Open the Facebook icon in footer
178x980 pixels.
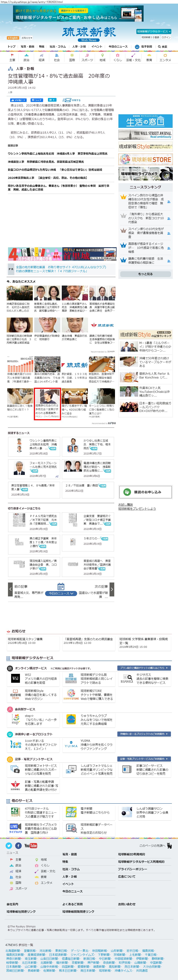pyautogui.click(x=18, y=845)
